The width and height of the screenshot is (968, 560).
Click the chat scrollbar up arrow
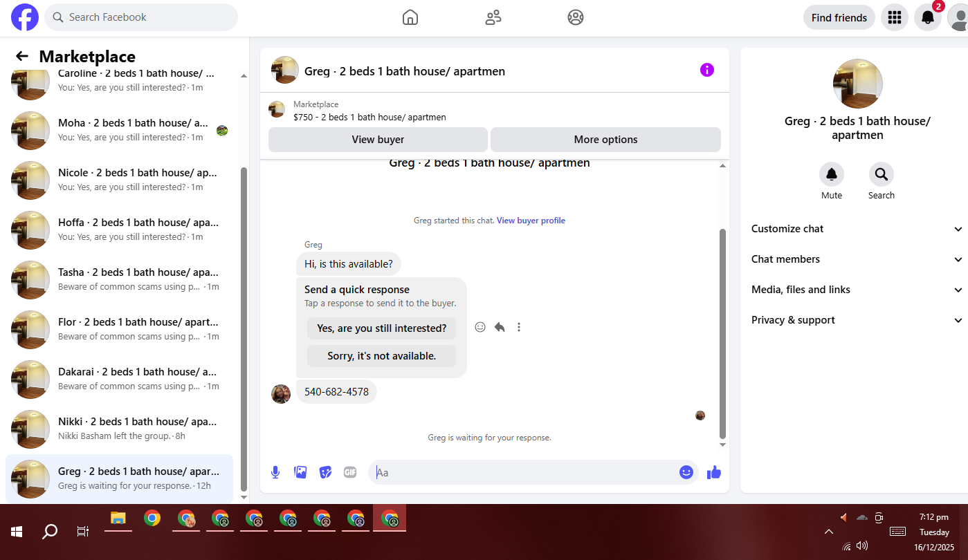point(723,166)
